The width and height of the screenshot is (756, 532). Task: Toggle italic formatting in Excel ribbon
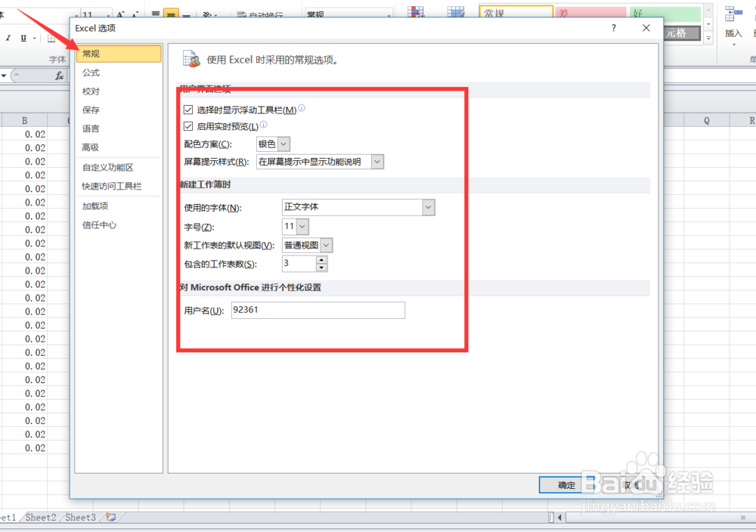click(x=8, y=38)
